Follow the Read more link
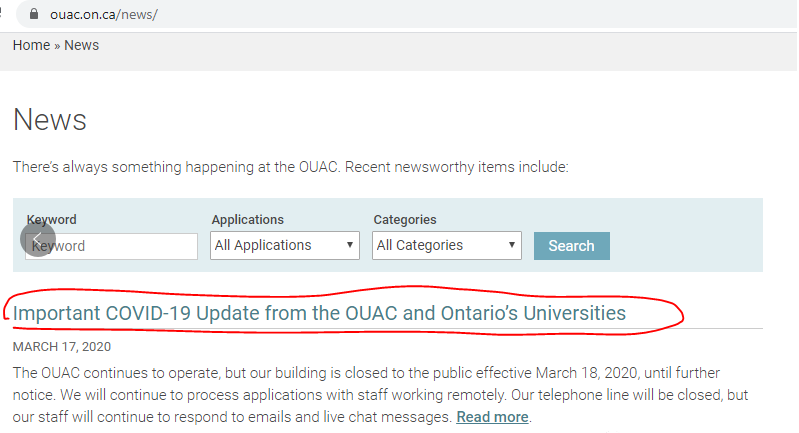This screenshot has width=799, height=433. point(492,417)
